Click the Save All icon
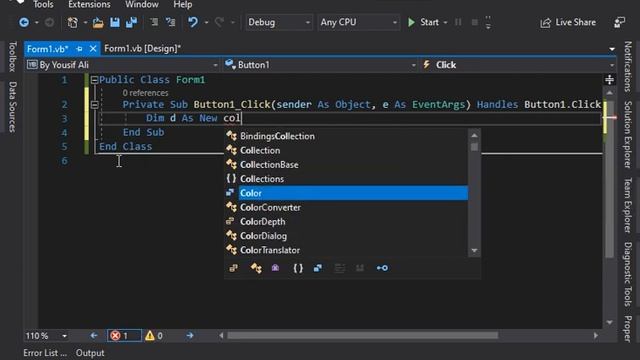640x360 pixels. tap(131, 22)
